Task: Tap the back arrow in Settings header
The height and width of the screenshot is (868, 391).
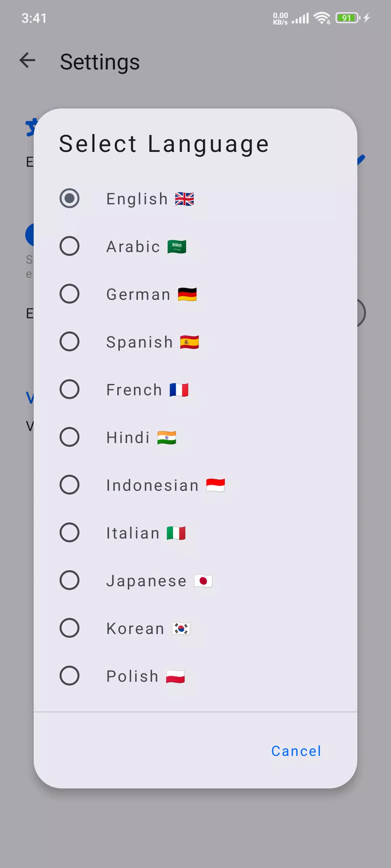Action: click(28, 60)
